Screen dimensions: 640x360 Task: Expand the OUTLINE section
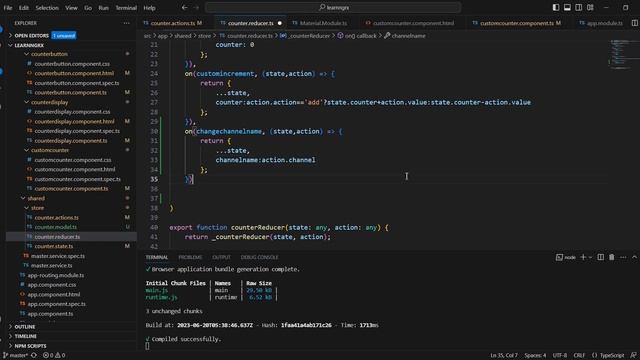coord(25,327)
